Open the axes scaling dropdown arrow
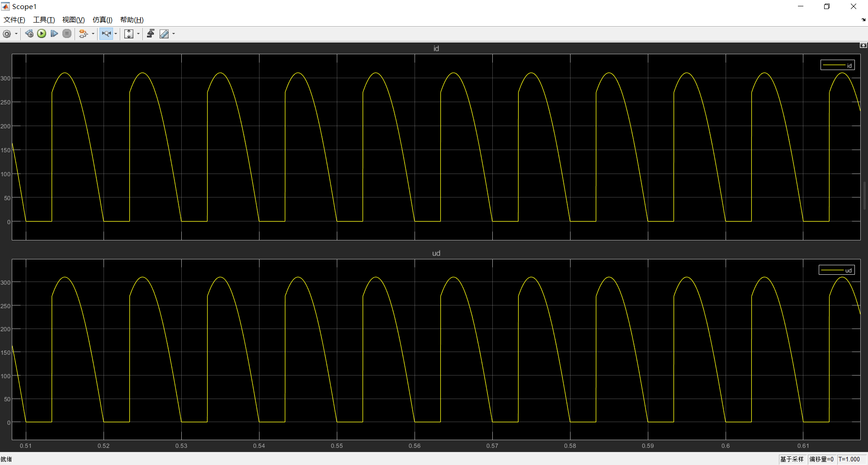This screenshot has width=868, height=465. pyautogui.click(x=138, y=34)
